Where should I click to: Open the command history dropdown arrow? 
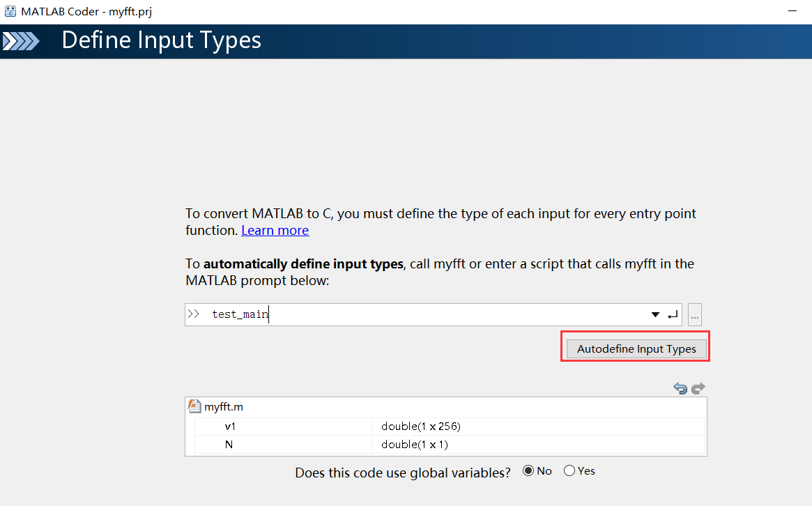[655, 315]
